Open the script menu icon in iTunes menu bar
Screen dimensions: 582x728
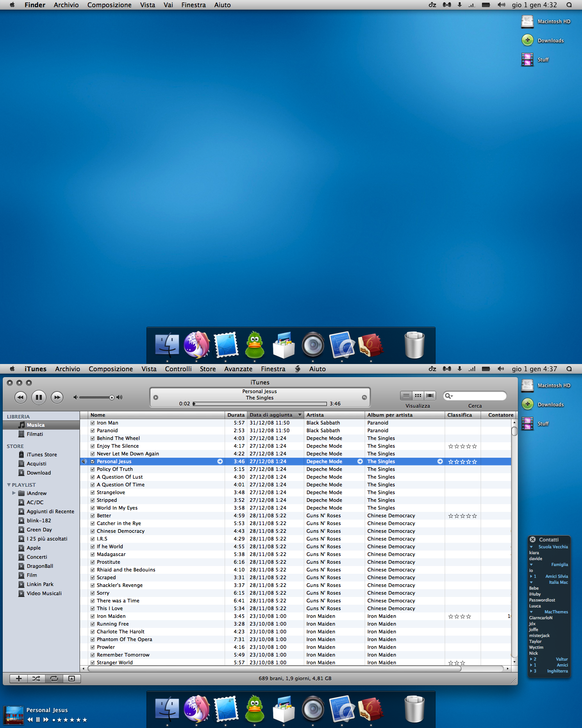click(x=298, y=369)
